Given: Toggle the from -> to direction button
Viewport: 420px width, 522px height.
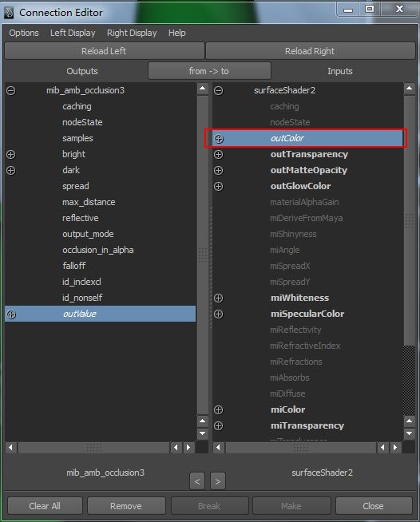Looking at the screenshot, I should pyautogui.click(x=209, y=71).
